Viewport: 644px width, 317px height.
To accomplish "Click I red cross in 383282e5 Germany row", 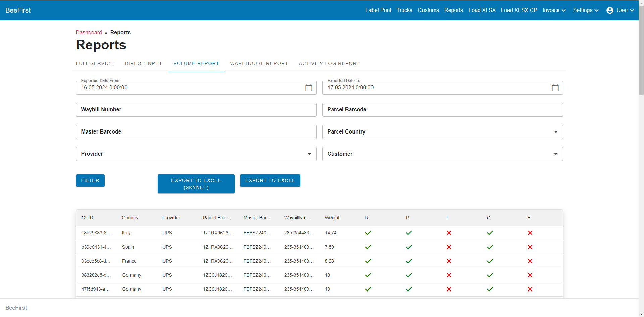I will [x=449, y=275].
